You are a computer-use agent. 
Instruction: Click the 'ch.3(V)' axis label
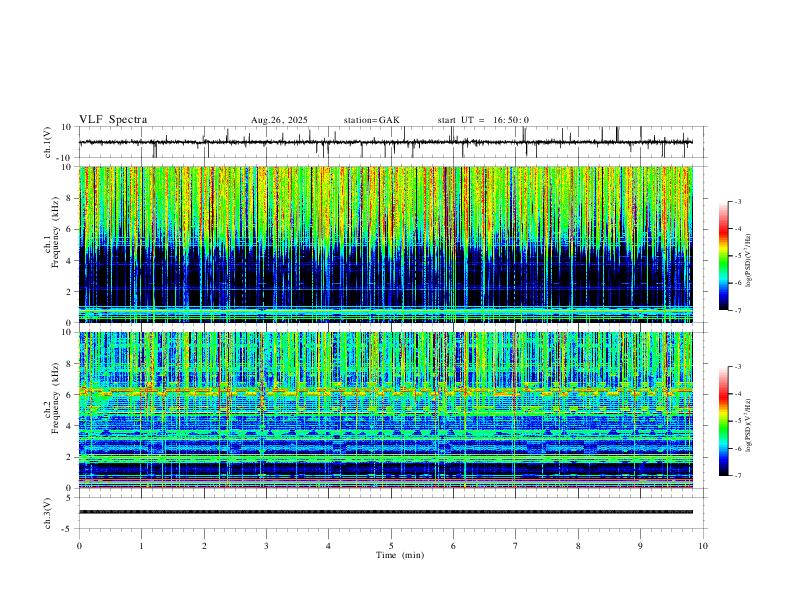pyautogui.click(x=48, y=513)
